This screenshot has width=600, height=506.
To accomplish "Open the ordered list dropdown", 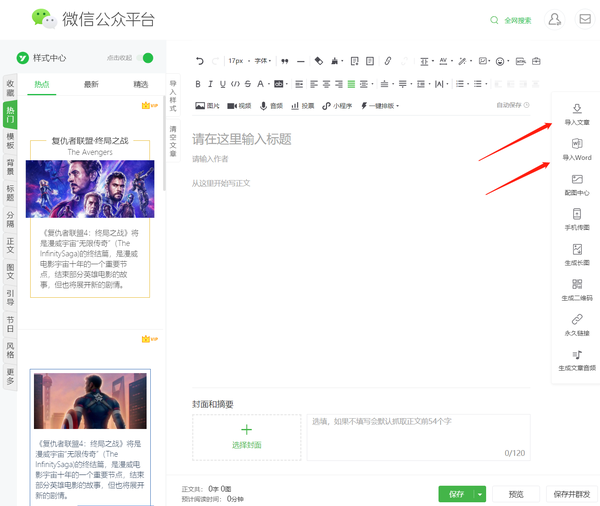I will pos(462,84).
